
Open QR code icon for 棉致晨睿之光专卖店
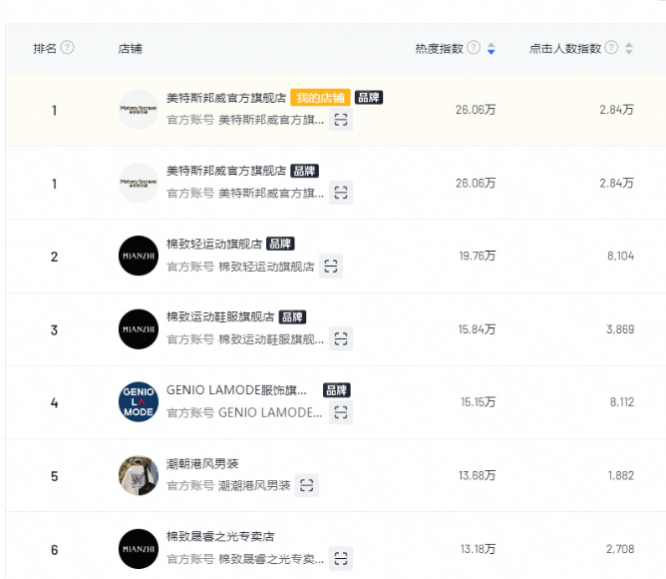341,558
